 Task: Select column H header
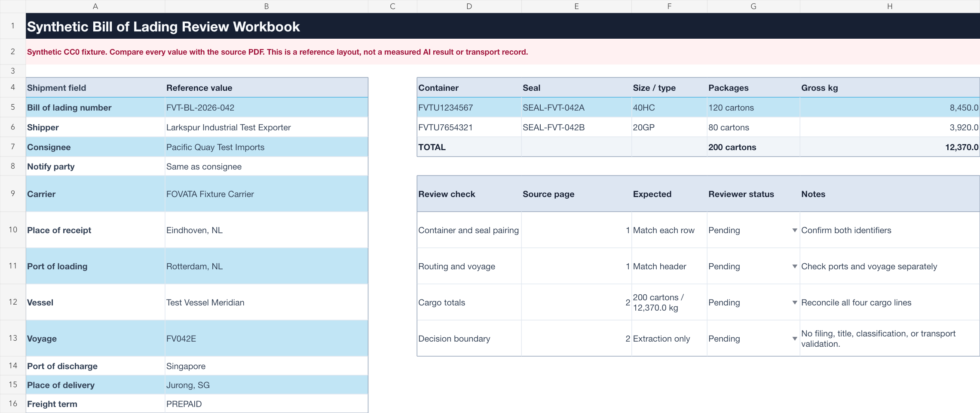[890, 6]
